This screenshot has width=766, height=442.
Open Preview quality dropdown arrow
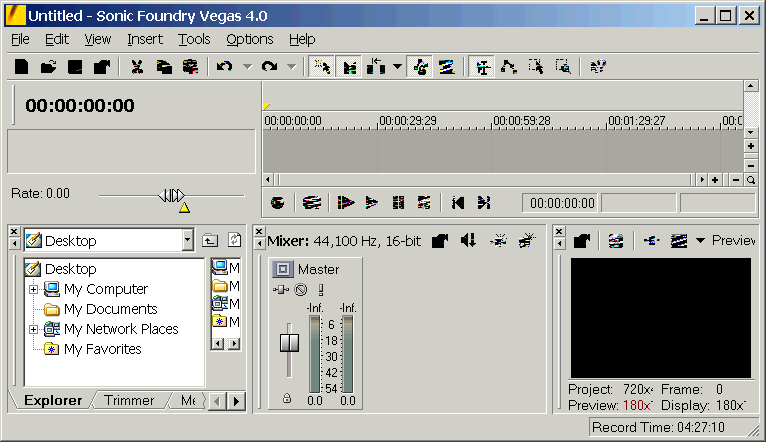700,240
